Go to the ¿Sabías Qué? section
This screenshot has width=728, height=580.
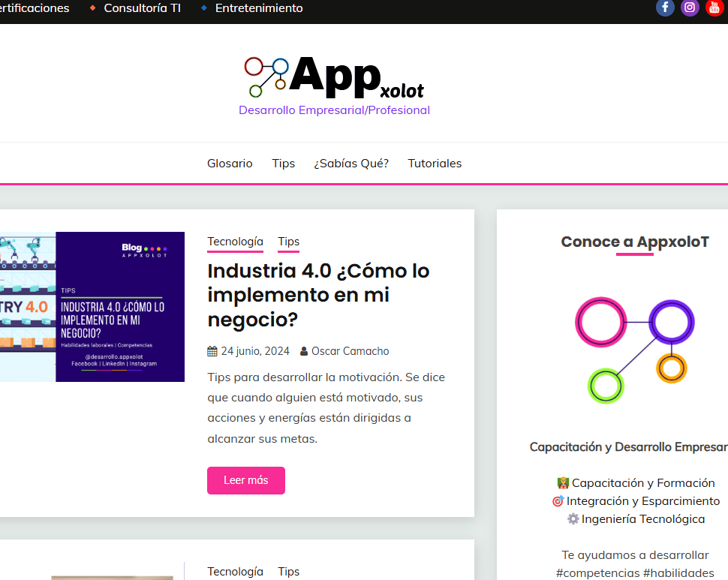(351, 164)
